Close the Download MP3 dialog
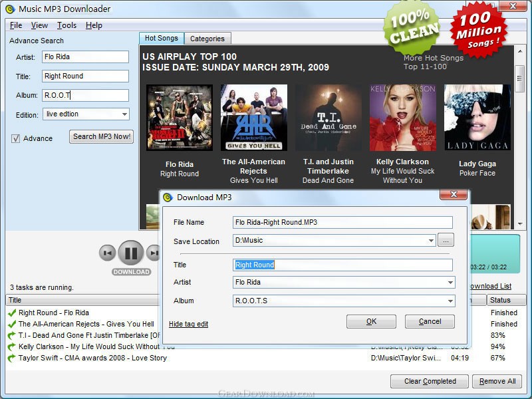The height and width of the screenshot is (399, 532). (454, 194)
